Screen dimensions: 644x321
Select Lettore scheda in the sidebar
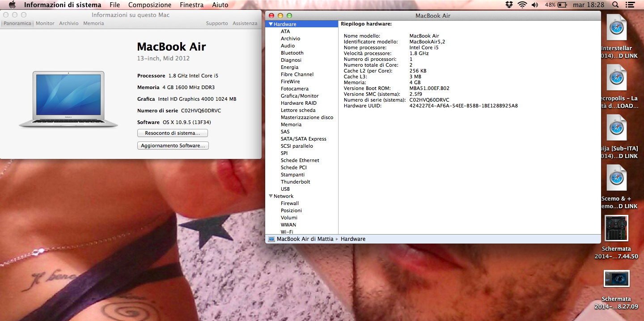click(x=298, y=110)
